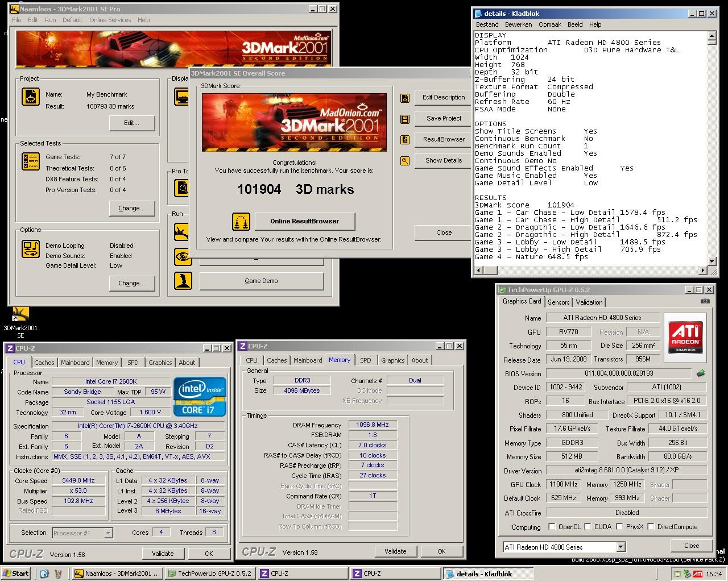Switch to the Sensors tab in GPU-Z
Screen dimensions: 728x582
click(x=559, y=302)
